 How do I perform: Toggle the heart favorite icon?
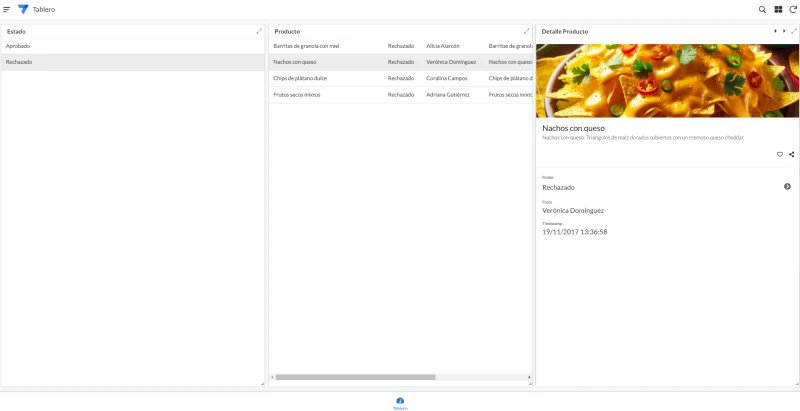click(x=780, y=155)
